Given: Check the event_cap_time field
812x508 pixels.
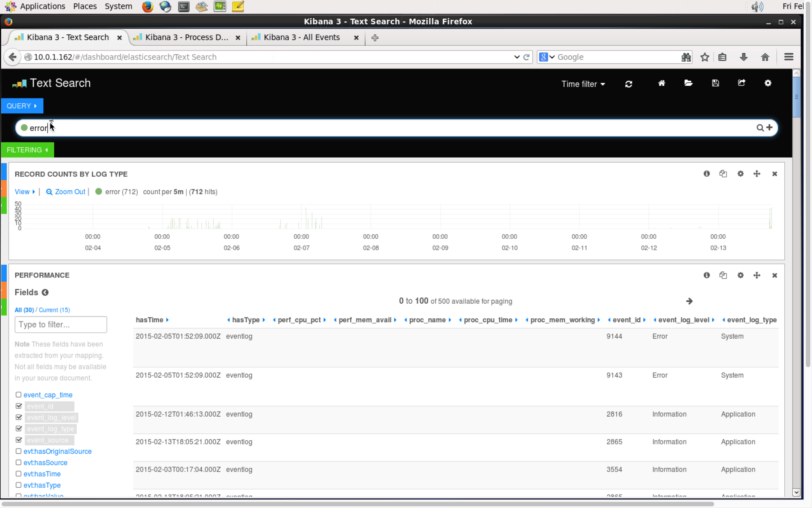Looking at the screenshot, I should click(x=18, y=395).
